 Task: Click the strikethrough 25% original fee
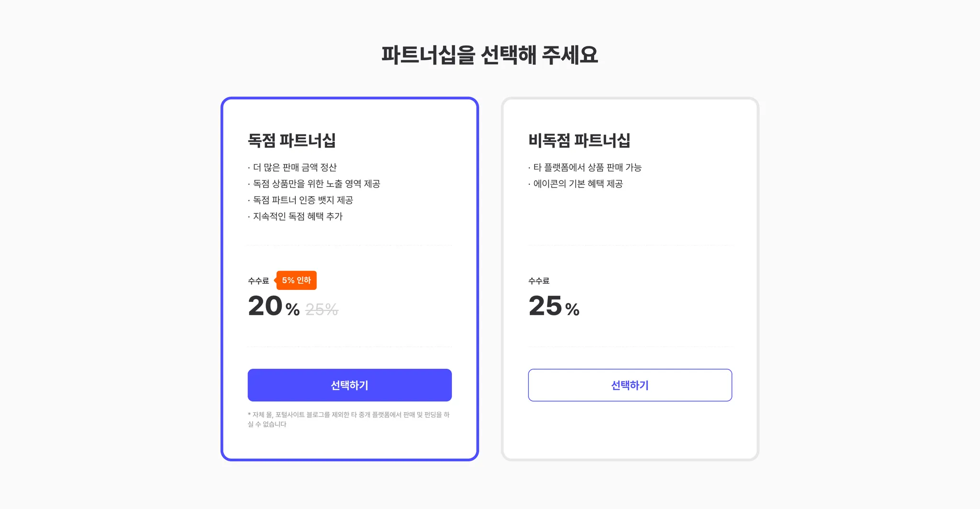point(322,310)
